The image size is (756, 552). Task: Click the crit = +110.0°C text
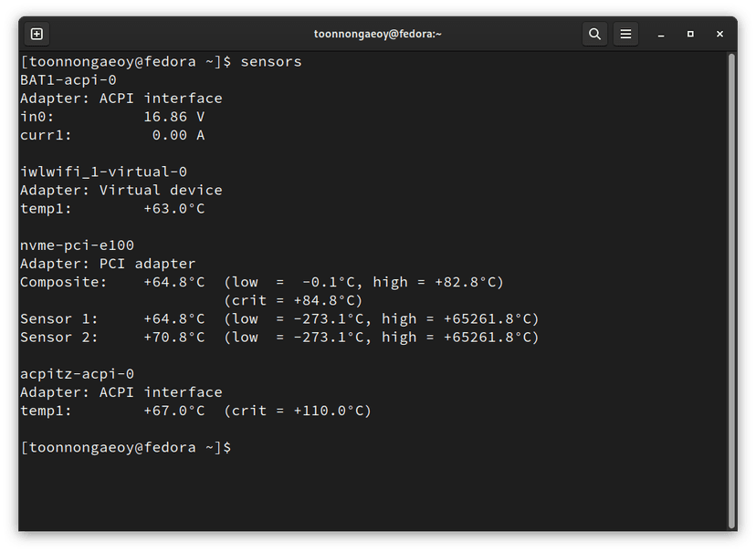click(298, 411)
